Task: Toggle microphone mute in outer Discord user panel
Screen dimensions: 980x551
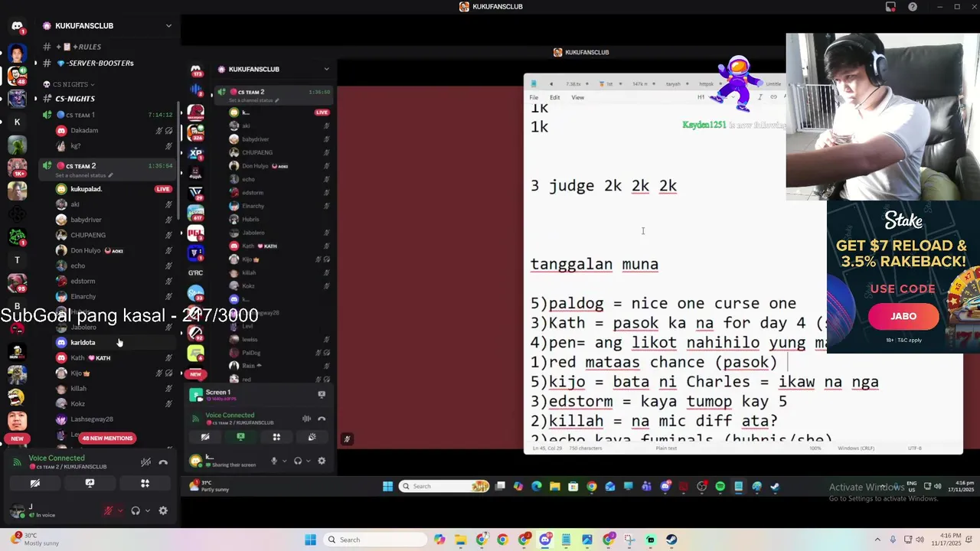Action: (x=109, y=510)
